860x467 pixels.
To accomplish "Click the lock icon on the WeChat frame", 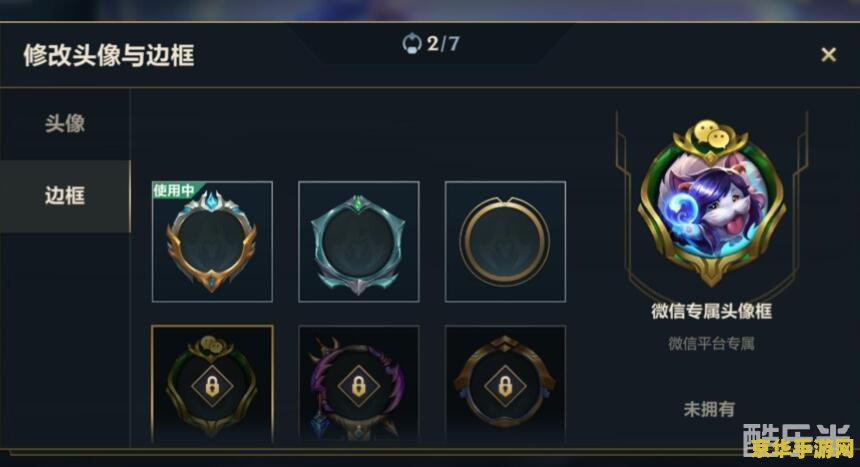I will click(x=212, y=386).
